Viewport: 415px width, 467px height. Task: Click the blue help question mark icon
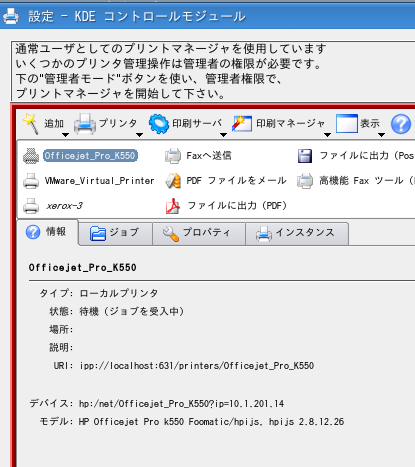(x=401, y=124)
